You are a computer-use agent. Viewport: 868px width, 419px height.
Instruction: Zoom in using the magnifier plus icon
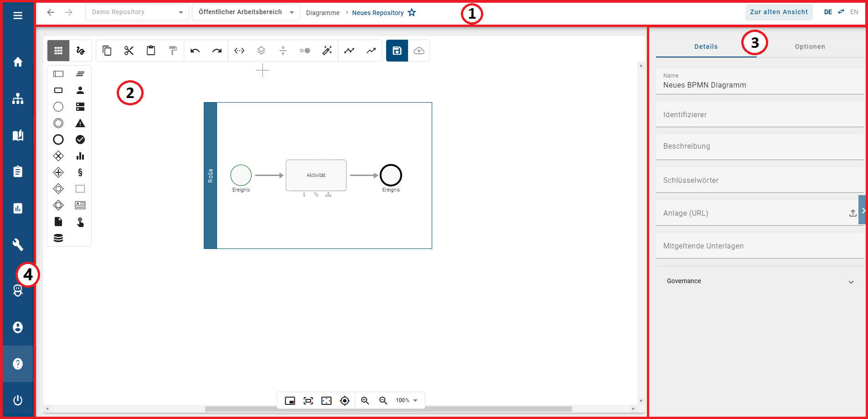(x=365, y=400)
